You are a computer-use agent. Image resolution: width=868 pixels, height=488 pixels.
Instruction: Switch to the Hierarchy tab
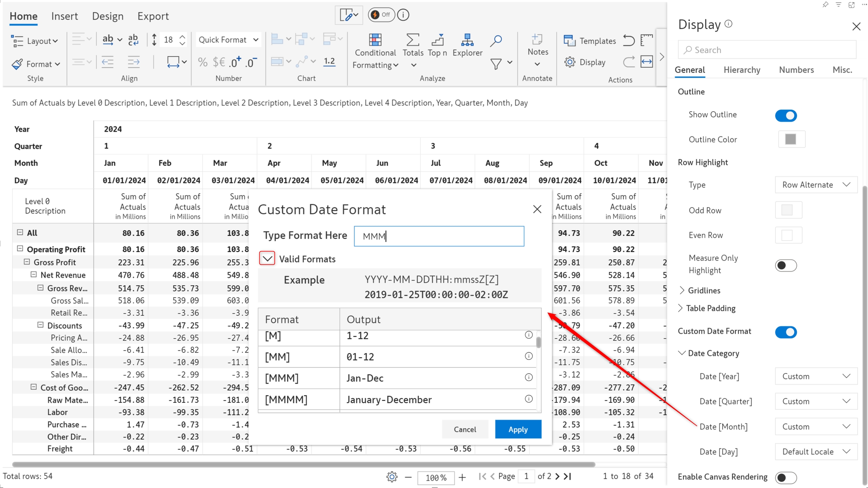pos(741,70)
